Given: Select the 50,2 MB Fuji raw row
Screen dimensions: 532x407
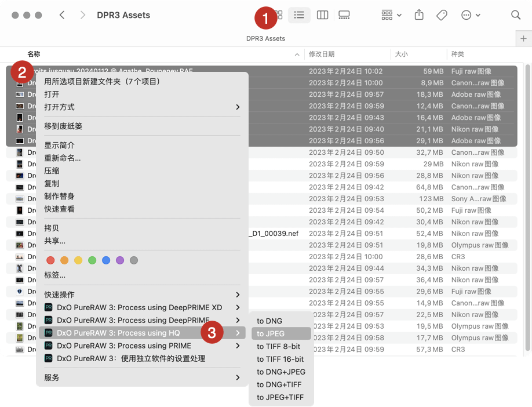Looking at the screenshot, I should click(261, 210).
